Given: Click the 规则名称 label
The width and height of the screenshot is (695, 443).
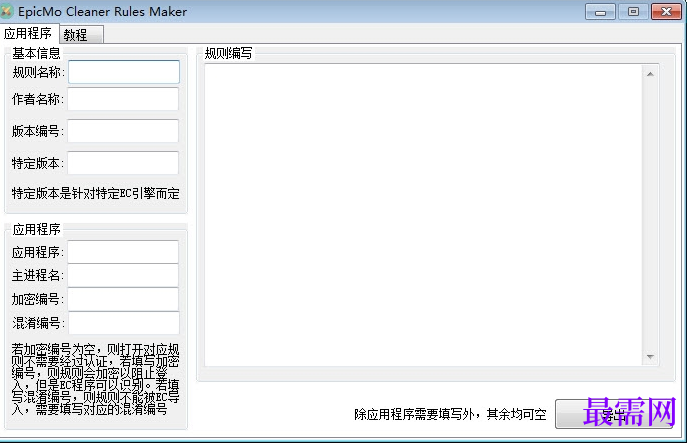Looking at the screenshot, I should [39, 72].
